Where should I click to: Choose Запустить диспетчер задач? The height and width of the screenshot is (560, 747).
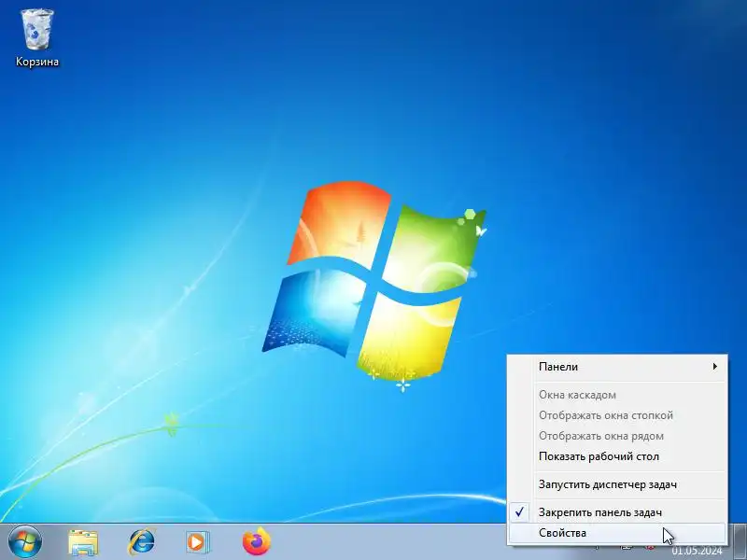pos(618,484)
